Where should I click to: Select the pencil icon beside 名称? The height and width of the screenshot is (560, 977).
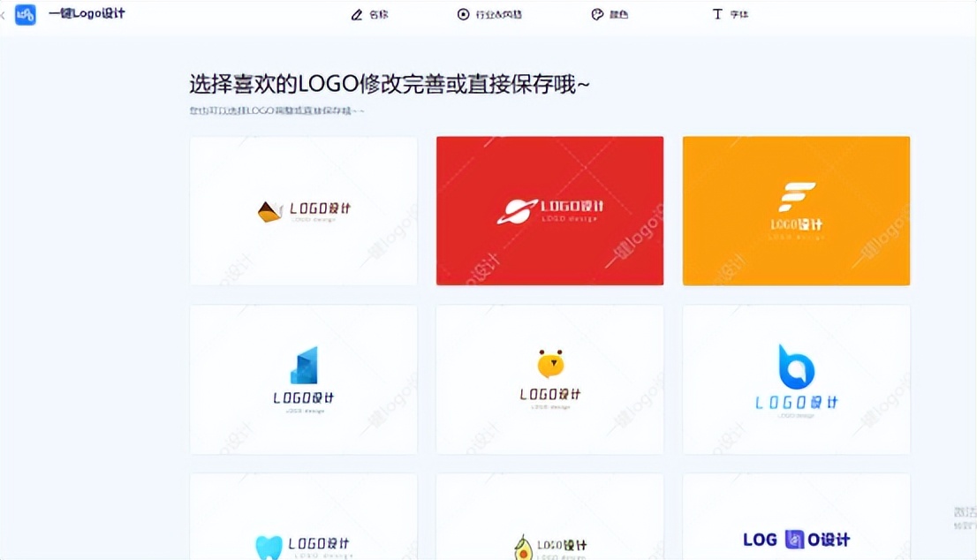click(356, 14)
